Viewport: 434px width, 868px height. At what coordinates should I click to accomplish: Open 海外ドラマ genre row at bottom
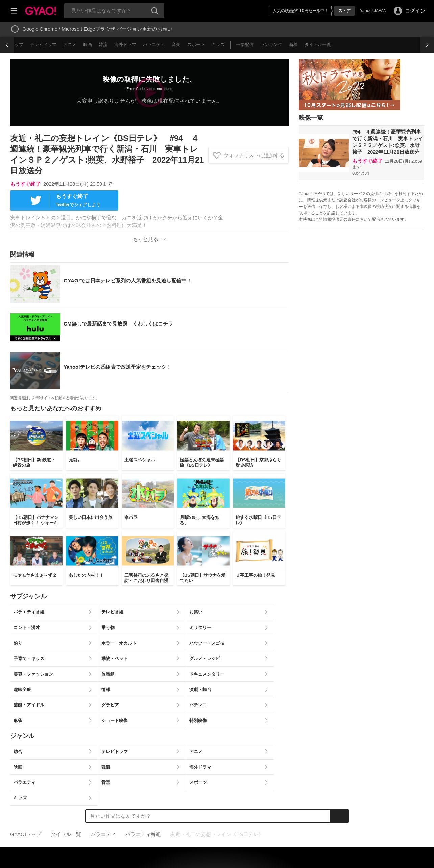pyautogui.click(x=230, y=767)
